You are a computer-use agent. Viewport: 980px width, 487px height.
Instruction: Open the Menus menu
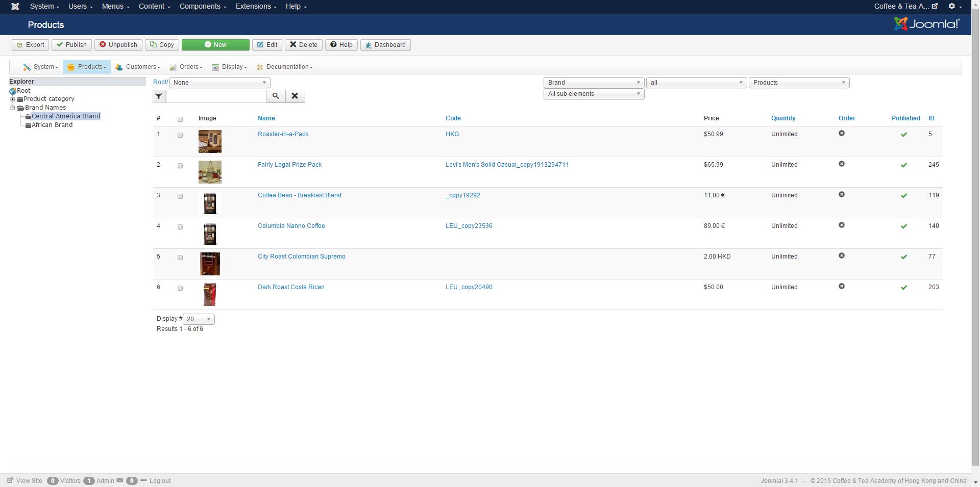coord(116,7)
